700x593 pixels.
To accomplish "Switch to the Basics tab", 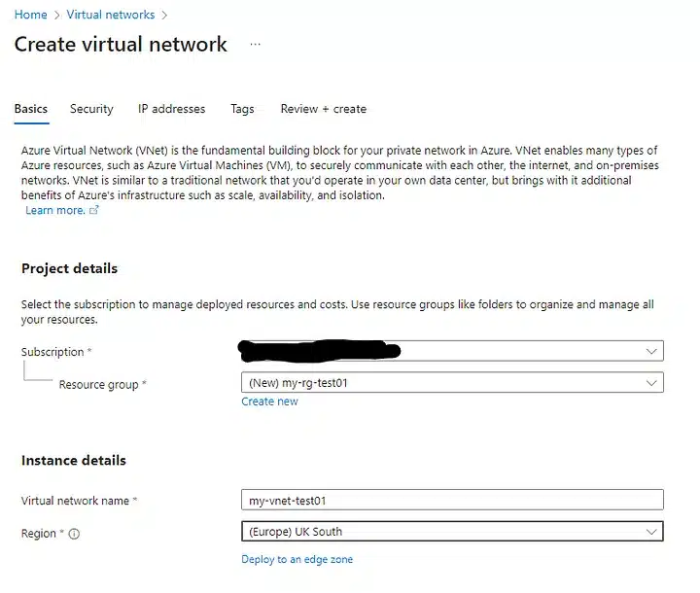I will click(x=31, y=109).
